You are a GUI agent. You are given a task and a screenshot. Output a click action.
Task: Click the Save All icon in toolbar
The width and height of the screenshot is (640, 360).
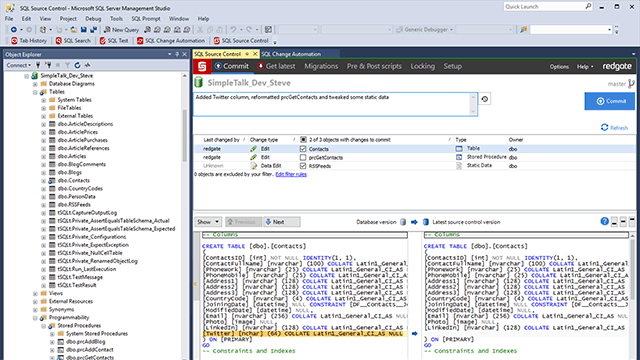pos(93,30)
